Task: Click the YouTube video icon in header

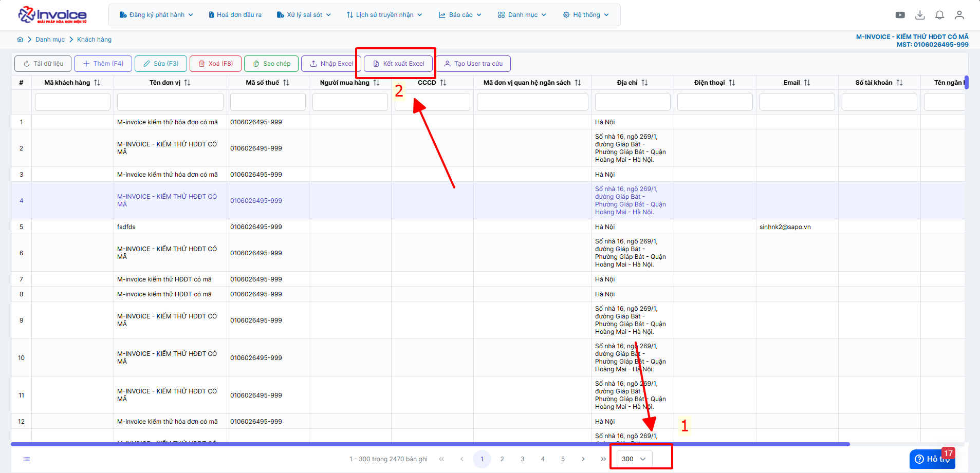Action: pyautogui.click(x=900, y=15)
